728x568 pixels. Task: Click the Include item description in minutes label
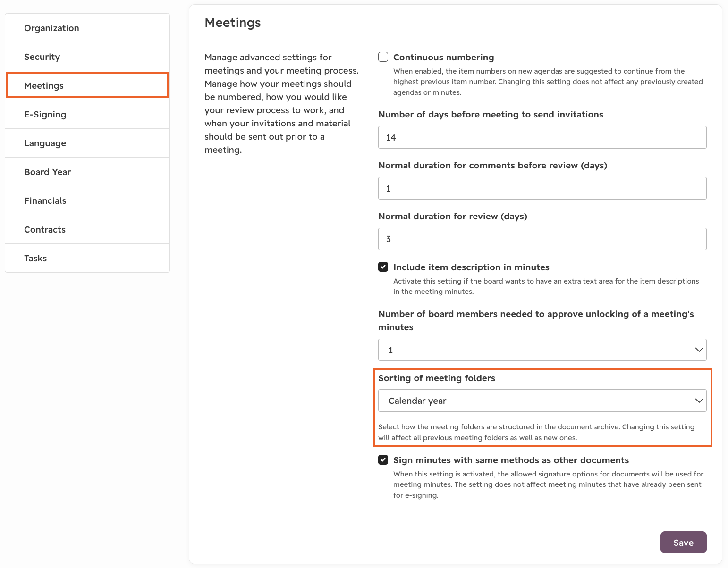click(471, 267)
